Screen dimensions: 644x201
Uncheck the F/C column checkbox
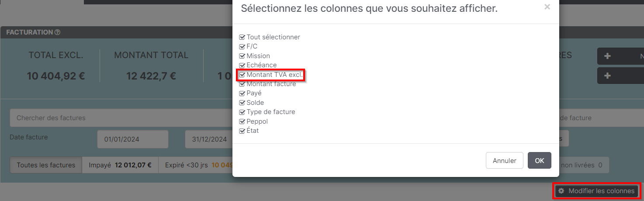pos(242,46)
